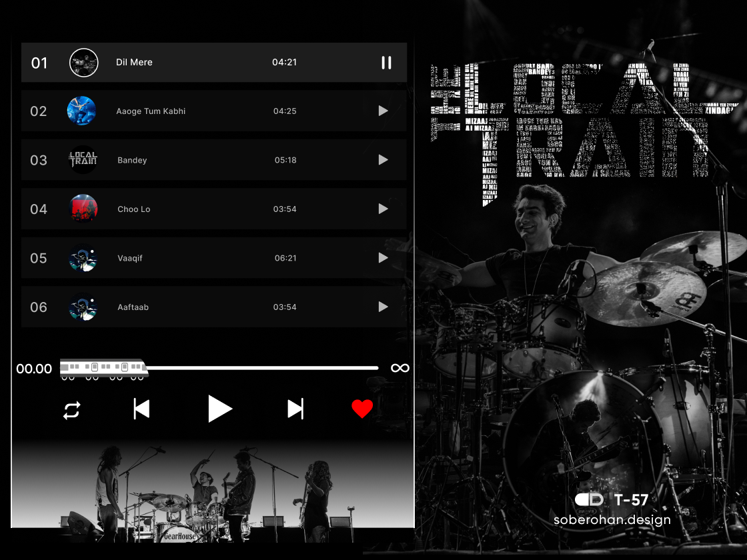Click track number 04

pyautogui.click(x=39, y=209)
